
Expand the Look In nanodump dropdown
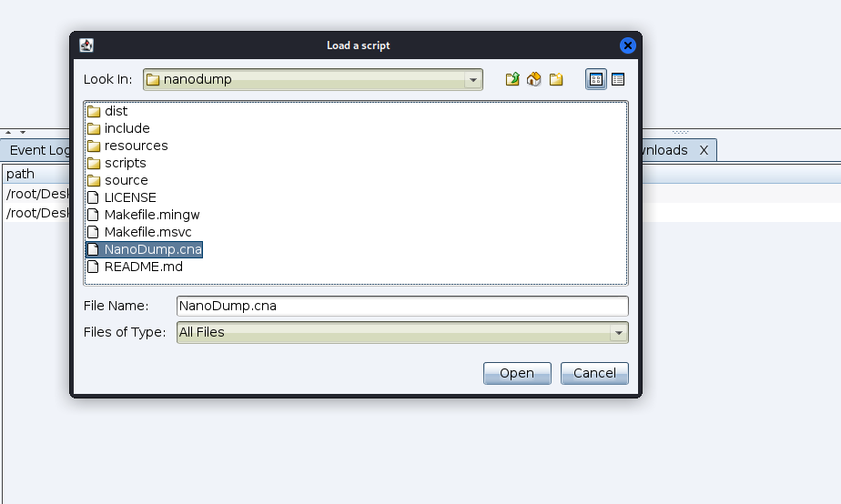(473, 79)
